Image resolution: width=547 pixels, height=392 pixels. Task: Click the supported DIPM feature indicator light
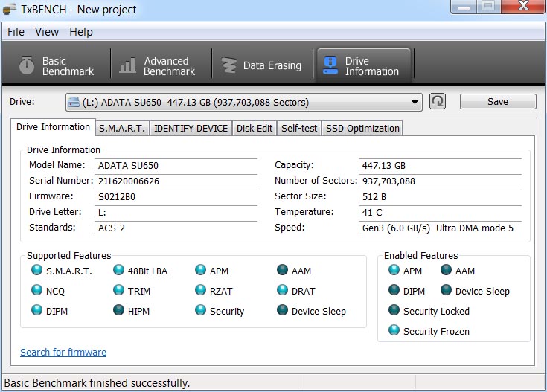pos(36,310)
